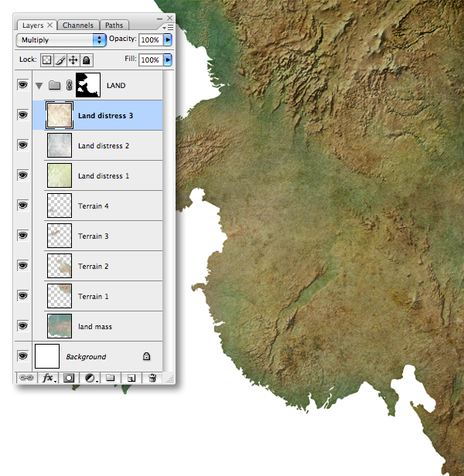Image resolution: width=464 pixels, height=476 pixels.
Task: Click the Layers panel resize grip corner
Action: click(170, 379)
